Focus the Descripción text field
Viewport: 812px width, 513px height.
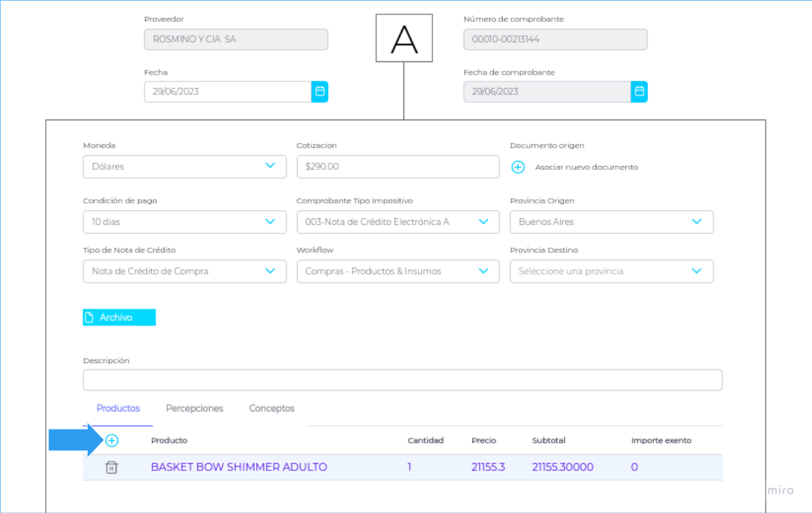pos(402,380)
